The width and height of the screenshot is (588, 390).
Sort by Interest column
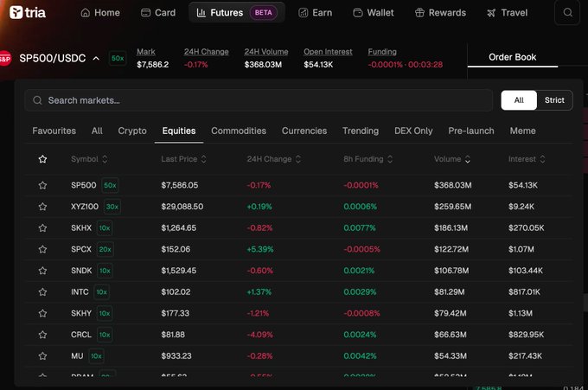(x=527, y=159)
